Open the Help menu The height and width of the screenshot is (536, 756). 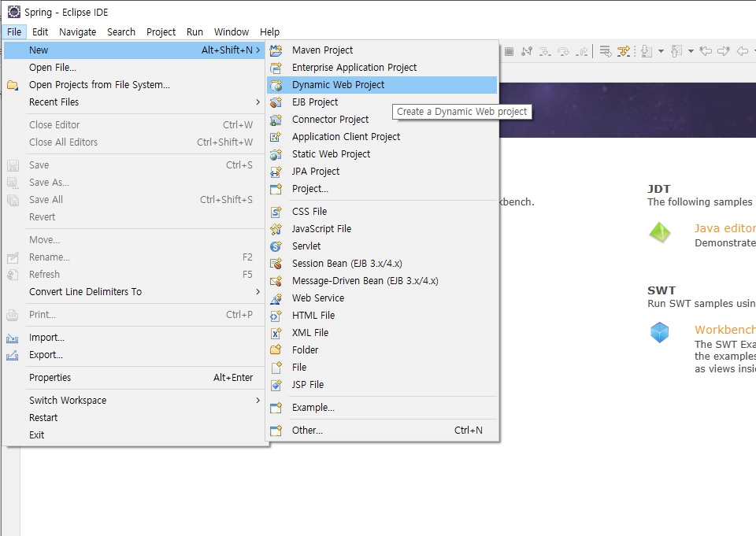click(269, 31)
